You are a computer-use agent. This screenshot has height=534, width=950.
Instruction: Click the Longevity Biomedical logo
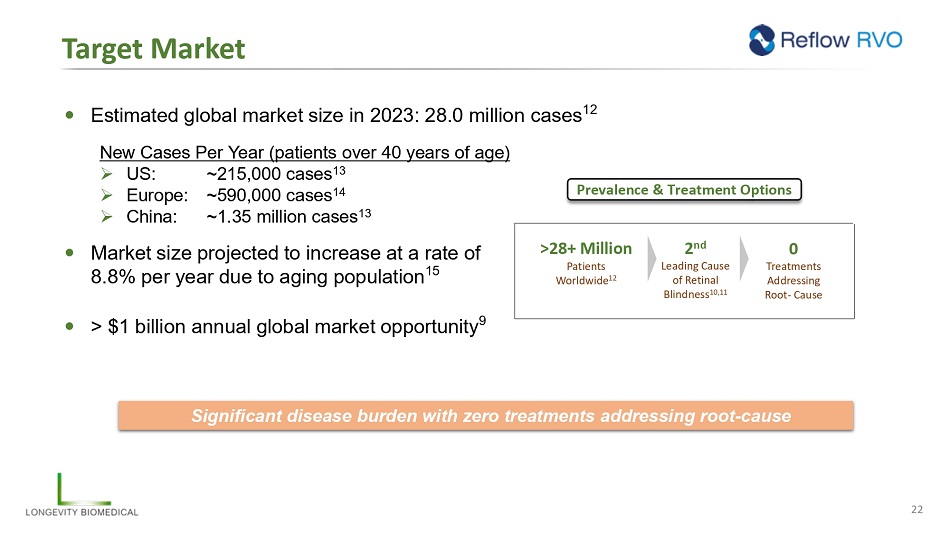tap(82, 495)
